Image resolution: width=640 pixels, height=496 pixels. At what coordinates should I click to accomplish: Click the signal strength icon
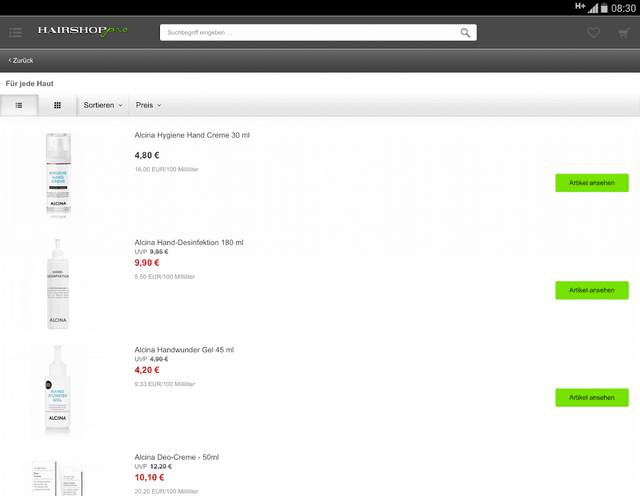593,8
